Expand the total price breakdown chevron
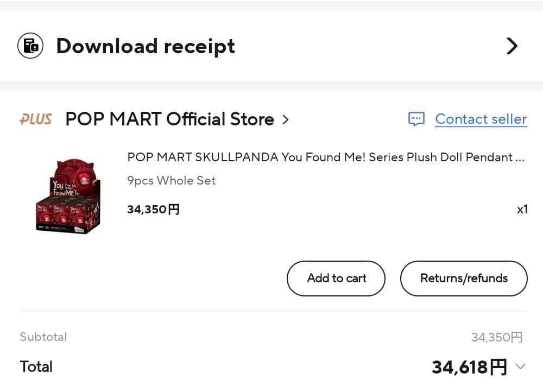This screenshot has width=543, height=392. [520, 366]
